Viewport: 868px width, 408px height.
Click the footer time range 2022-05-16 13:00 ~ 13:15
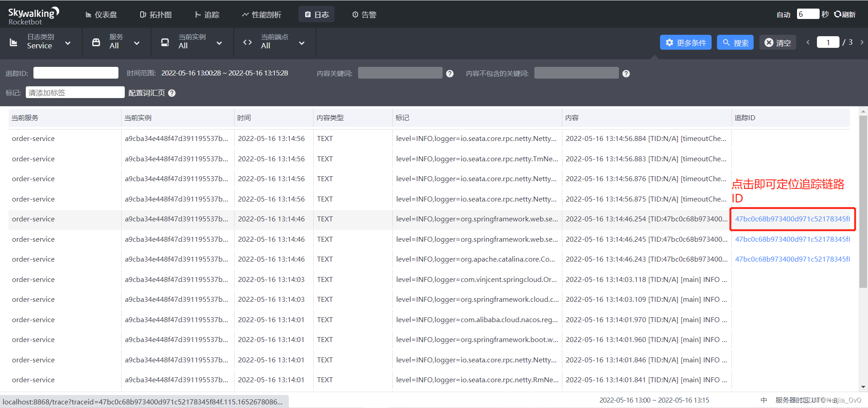click(654, 400)
